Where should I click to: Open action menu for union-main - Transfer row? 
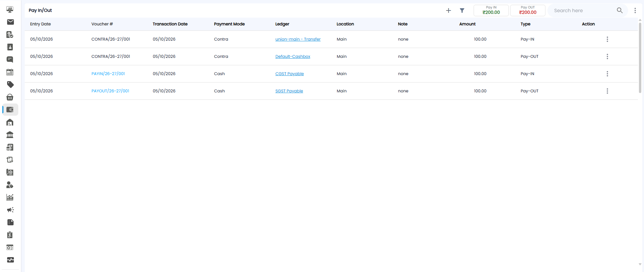click(607, 39)
